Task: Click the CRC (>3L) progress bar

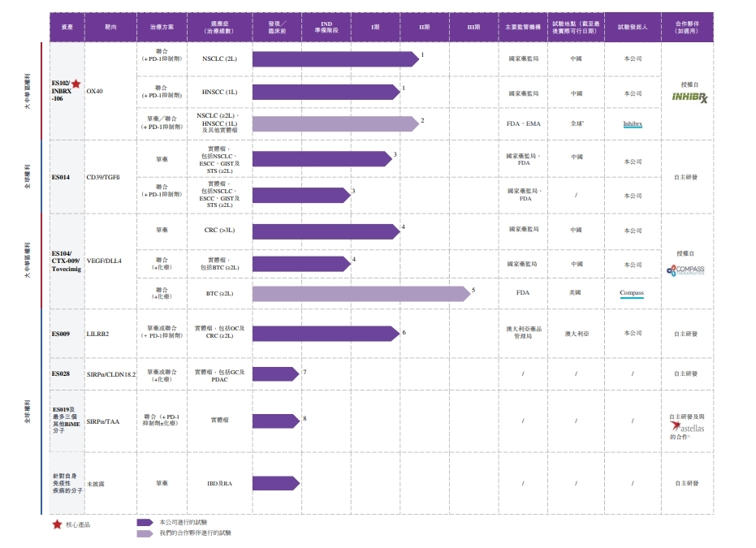Action: 325,231
